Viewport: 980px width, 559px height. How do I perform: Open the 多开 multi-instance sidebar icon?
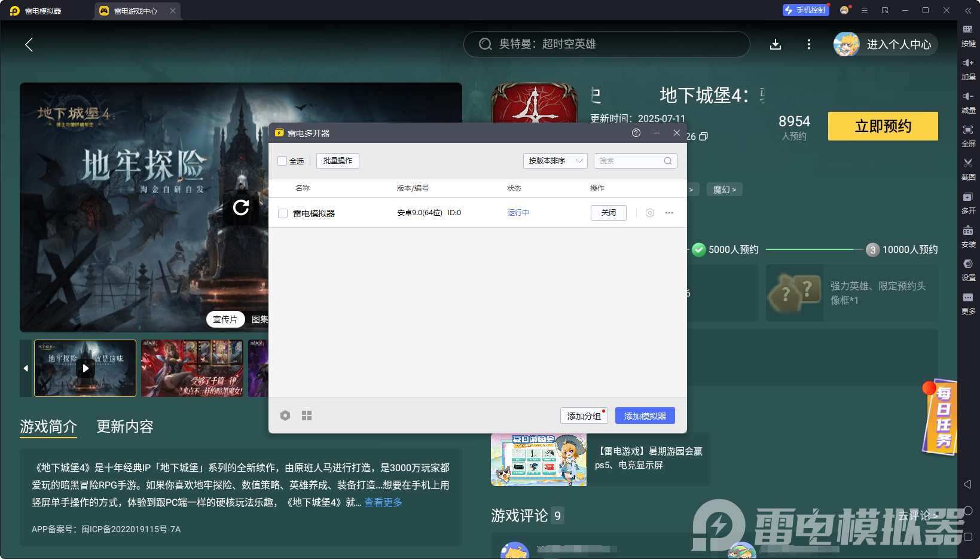[x=967, y=197]
